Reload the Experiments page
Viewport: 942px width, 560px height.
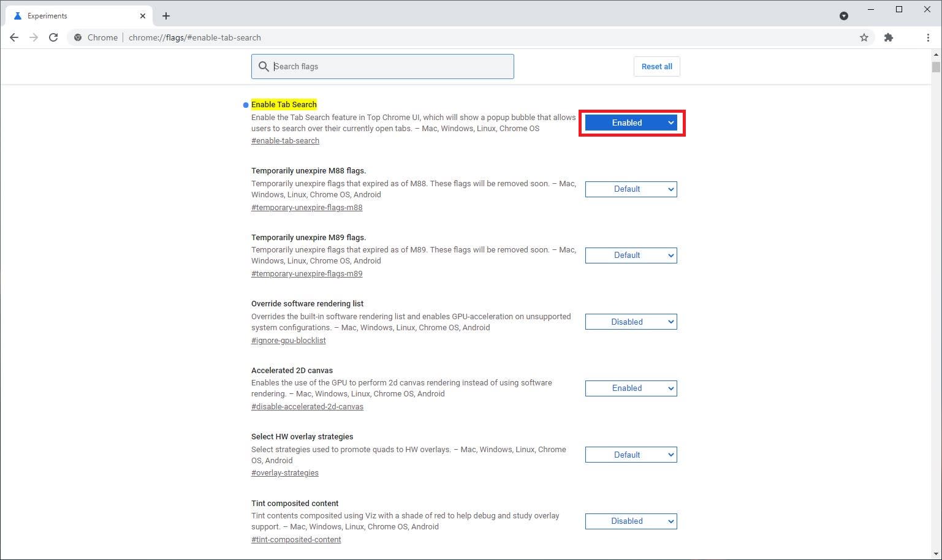click(53, 37)
